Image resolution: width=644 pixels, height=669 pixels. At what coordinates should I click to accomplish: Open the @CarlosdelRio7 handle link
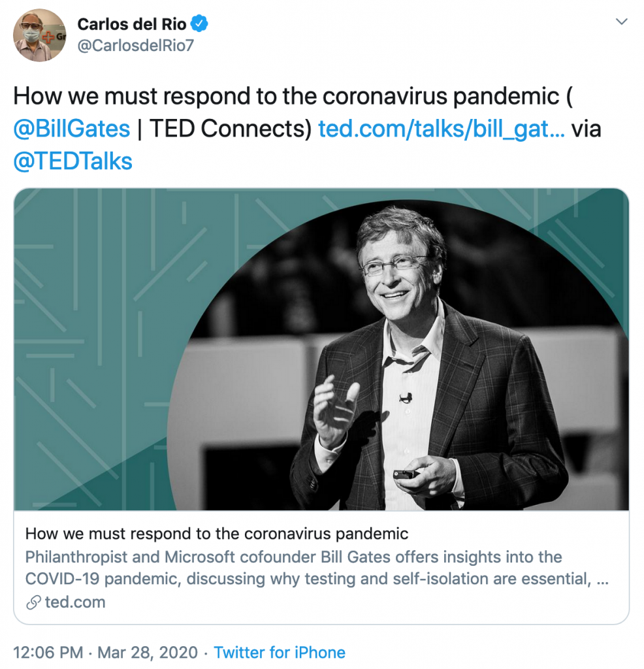coord(136,45)
